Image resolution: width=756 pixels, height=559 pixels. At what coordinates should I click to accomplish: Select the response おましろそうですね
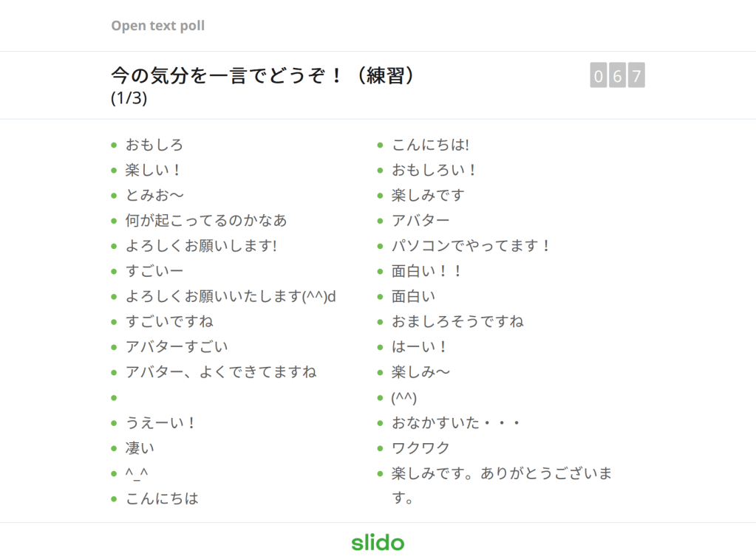[x=457, y=321]
